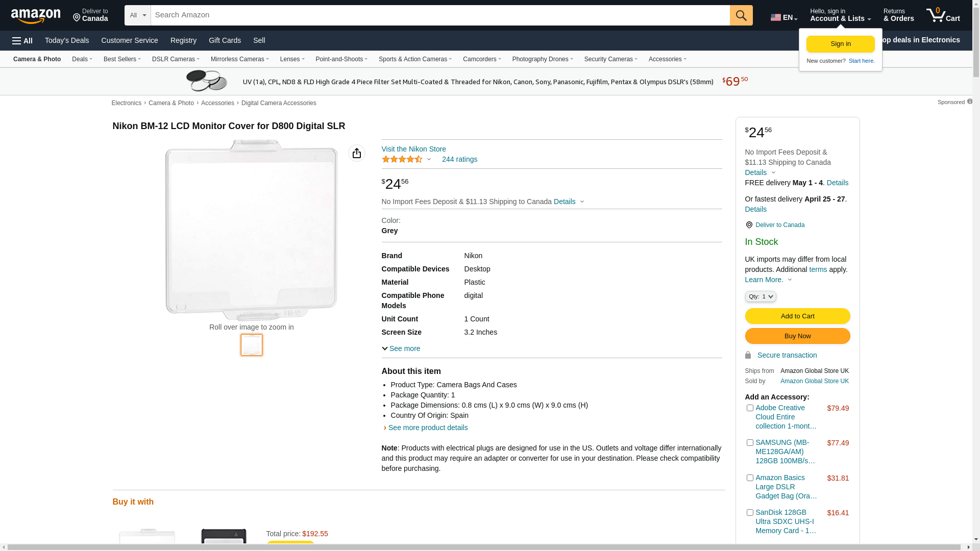The image size is (980, 551).
Task: Open the shopping cart icon
Action: (x=942, y=15)
